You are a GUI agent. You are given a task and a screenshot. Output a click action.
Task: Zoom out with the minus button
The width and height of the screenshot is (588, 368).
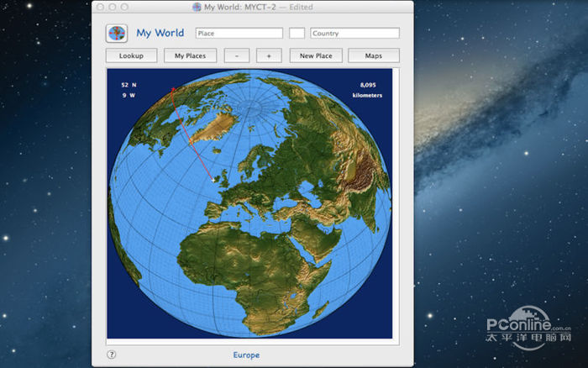click(x=237, y=55)
